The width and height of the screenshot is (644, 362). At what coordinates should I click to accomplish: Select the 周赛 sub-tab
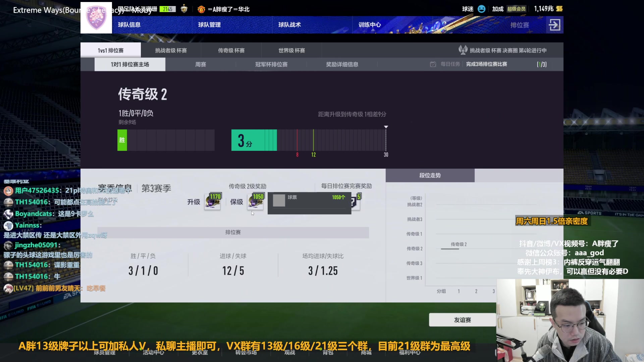pyautogui.click(x=201, y=64)
